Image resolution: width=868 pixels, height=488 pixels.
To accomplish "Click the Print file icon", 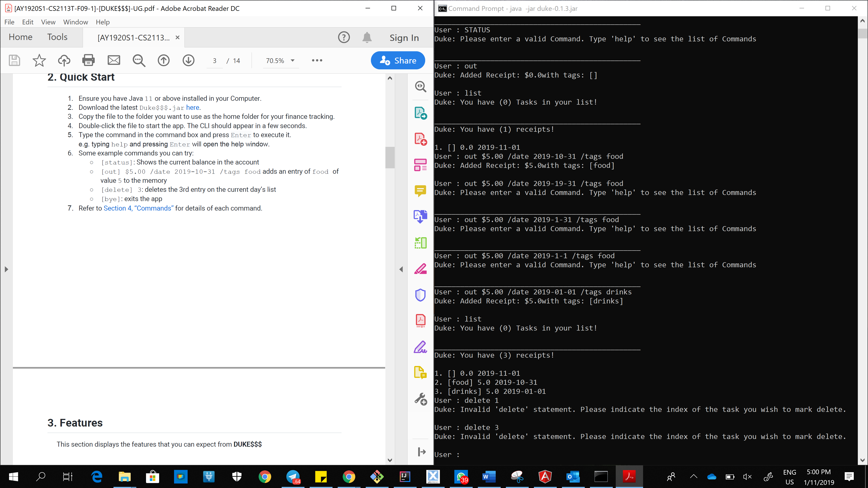I will (88, 61).
